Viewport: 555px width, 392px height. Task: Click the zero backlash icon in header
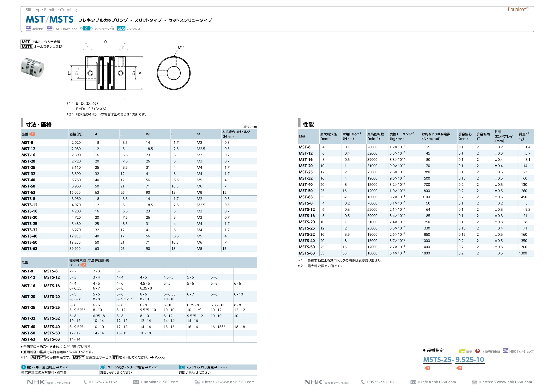pos(86,28)
